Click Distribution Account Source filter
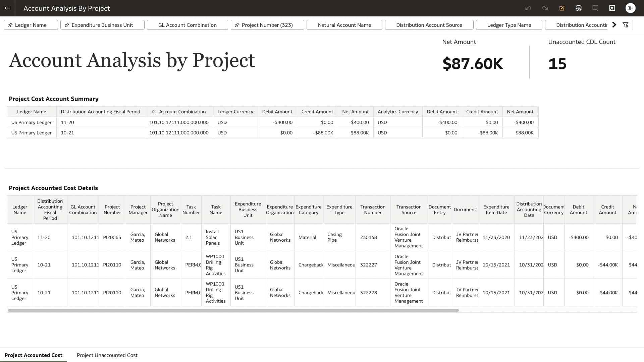This screenshot has height=362, width=644. click(x=429, y=25)
